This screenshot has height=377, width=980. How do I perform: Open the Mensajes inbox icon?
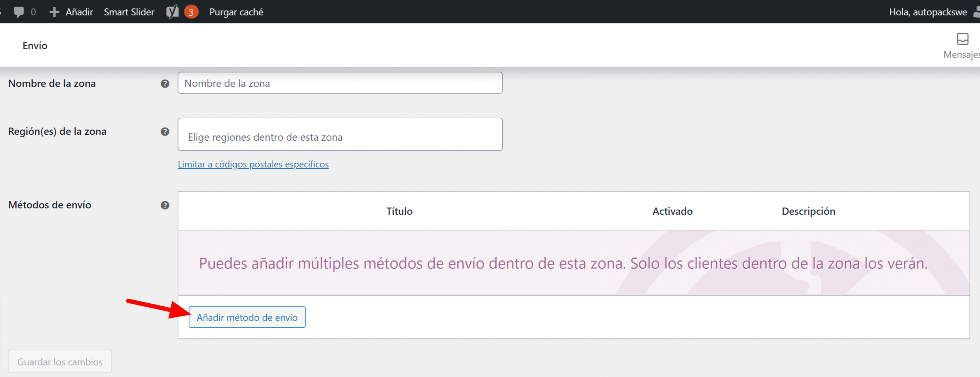click(962, 39)
